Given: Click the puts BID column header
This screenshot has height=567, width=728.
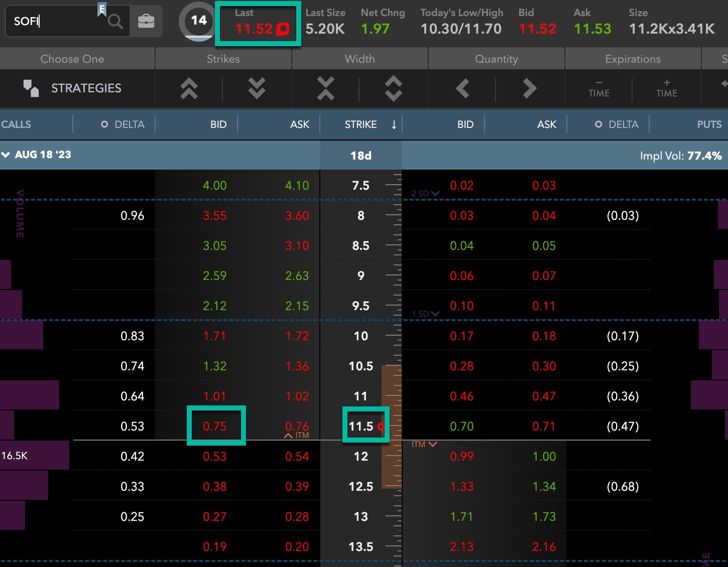Looking at the screenshot, I should click(465, 124).
